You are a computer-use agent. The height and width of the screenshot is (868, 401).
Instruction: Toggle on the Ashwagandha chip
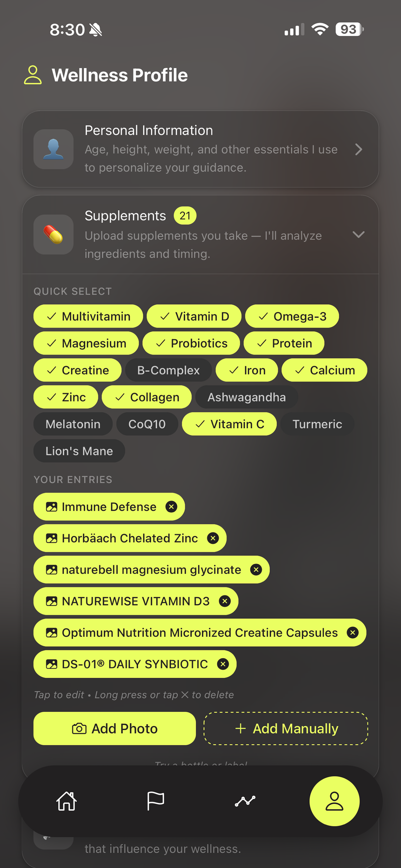pos(246,397)
